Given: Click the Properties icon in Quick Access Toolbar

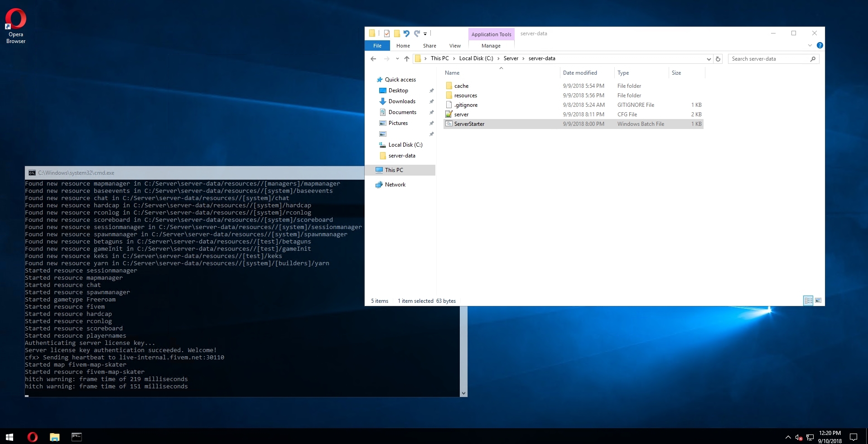Looking at the screenshot, I should (x=386, y=33).
